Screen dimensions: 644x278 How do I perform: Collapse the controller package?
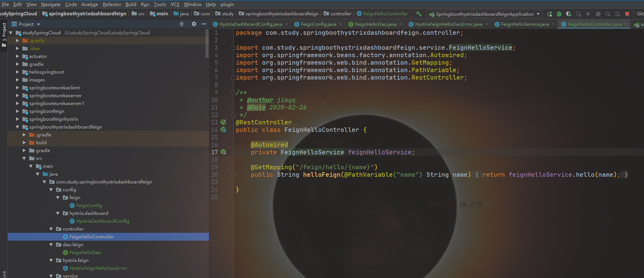click(51, 229)
